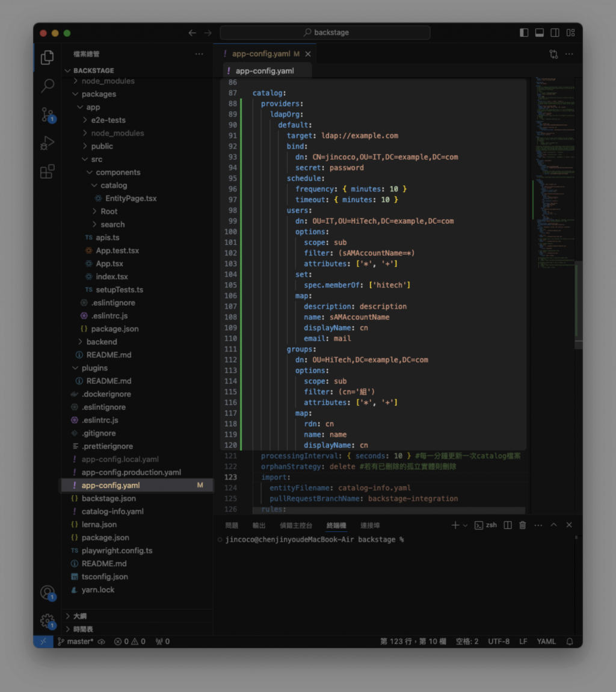Open Customize Layout icon
Screen dimensions: 616x692
[570, 32]
